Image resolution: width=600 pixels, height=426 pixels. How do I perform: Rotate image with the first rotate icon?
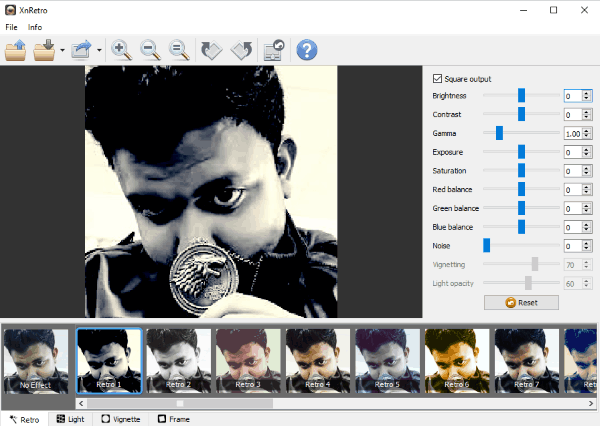(210, 50)
